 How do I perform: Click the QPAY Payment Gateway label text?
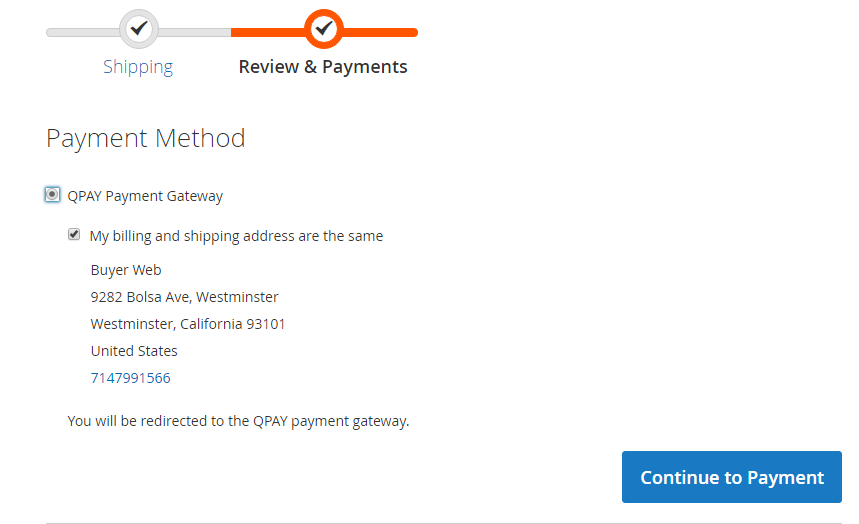pos(145,196)
